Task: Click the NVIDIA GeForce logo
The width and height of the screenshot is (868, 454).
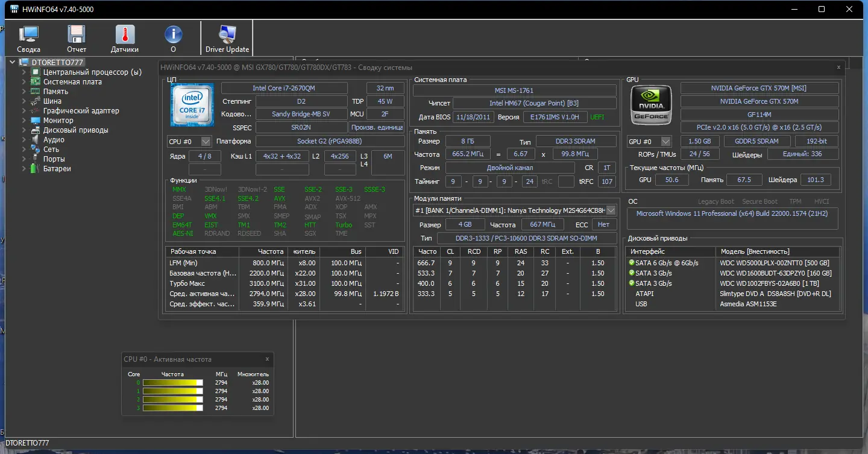Action: (652, 105)
